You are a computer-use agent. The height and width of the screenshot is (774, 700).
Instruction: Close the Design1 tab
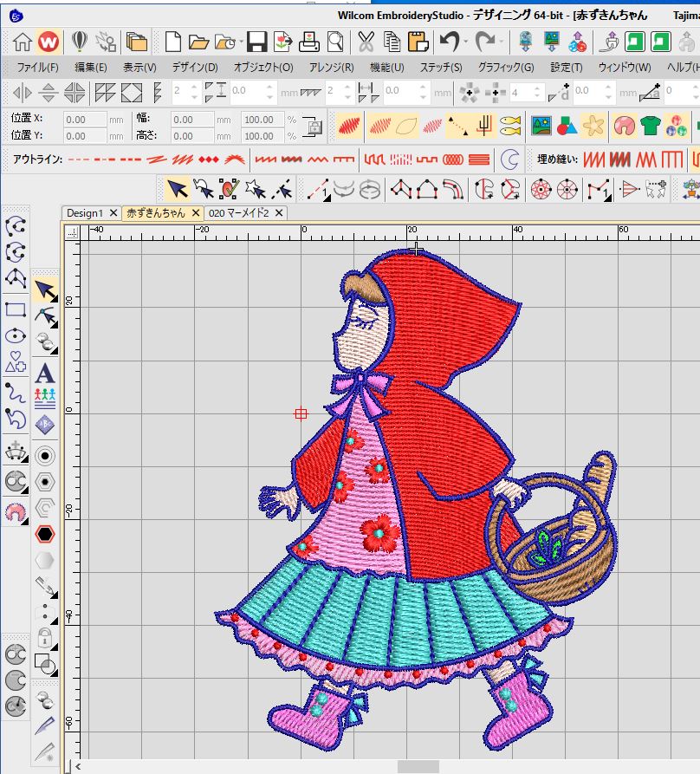[x=113, y=212]
